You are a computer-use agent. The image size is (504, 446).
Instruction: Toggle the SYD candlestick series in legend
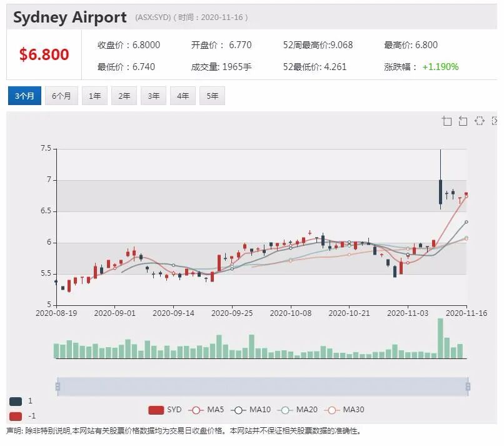point(165,410)
